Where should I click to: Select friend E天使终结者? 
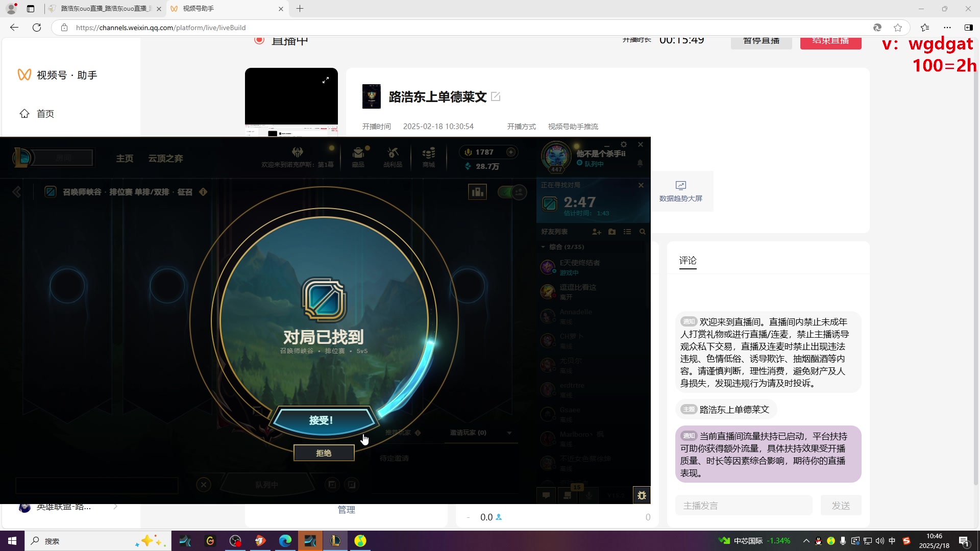click(592, 267)
